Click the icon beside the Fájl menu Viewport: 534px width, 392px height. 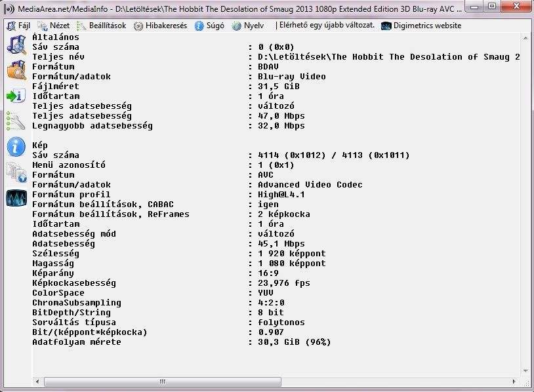[11, 26]
